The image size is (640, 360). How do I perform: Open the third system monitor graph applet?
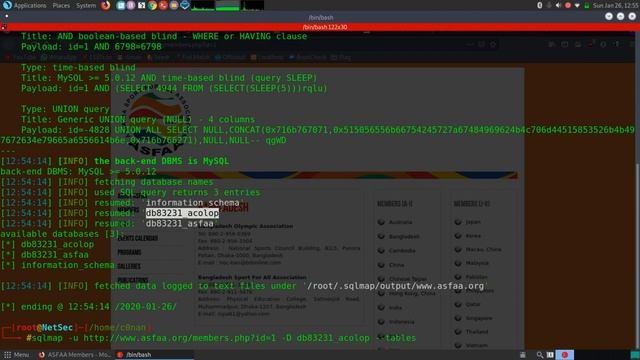point(252,5)
